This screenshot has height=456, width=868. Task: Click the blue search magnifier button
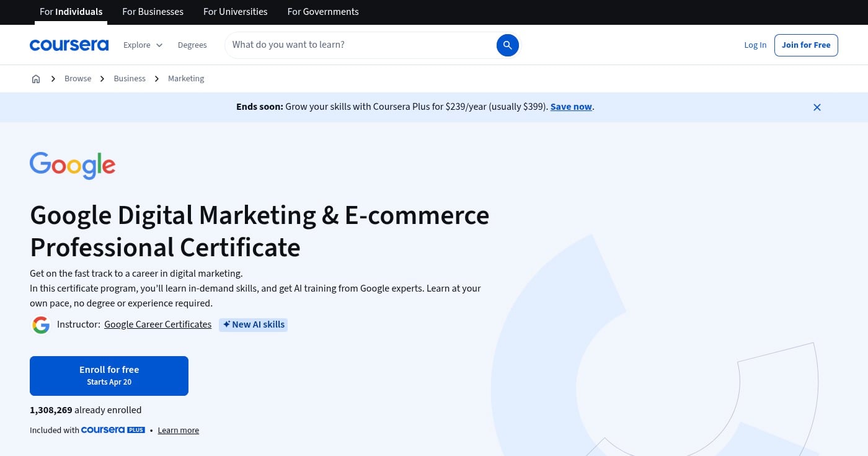pyautogui.click(x=507, y=45)
